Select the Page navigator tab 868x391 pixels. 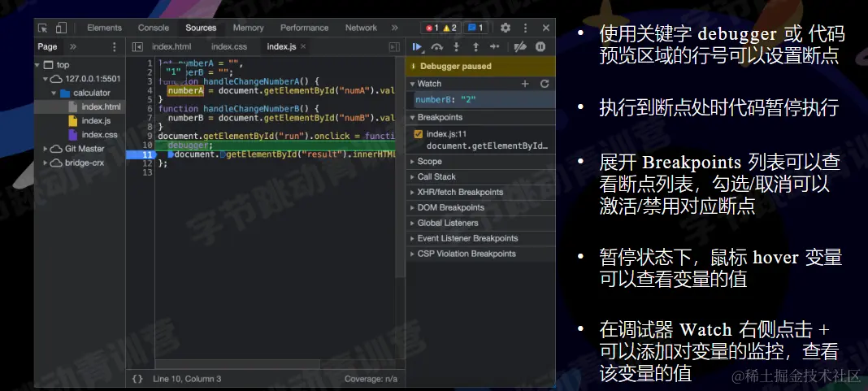[47, 47]
